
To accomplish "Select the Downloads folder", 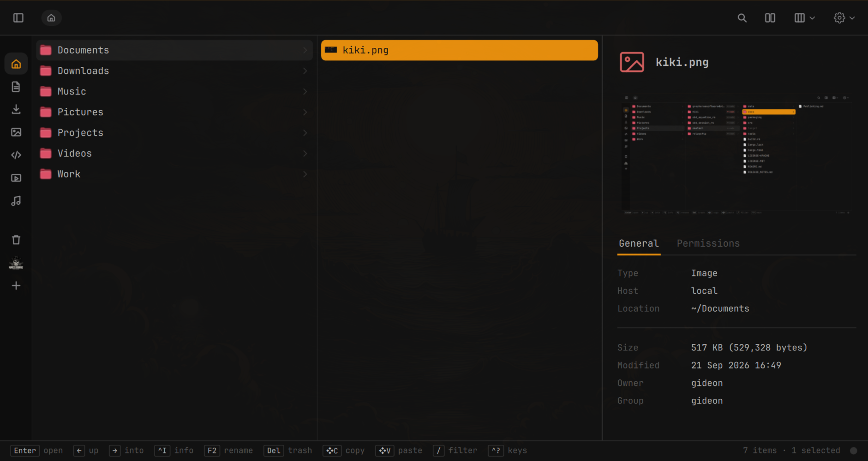I will pos(174,71).
